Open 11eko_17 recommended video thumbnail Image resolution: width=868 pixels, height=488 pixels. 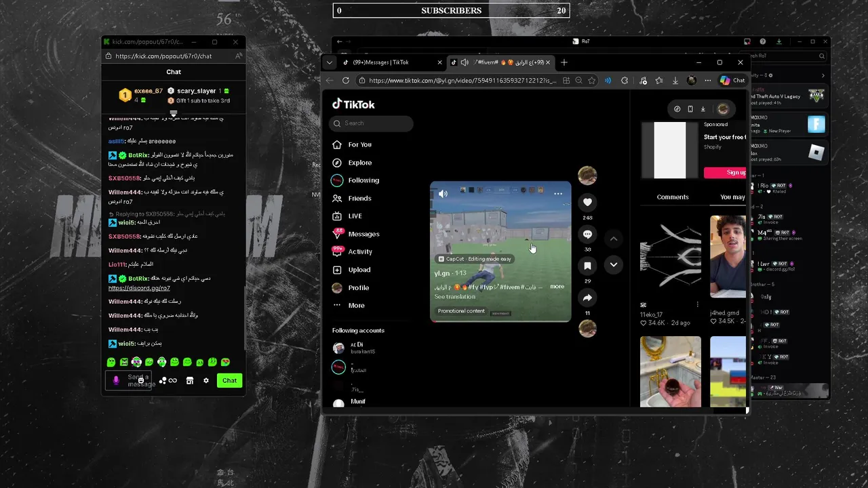670,256
